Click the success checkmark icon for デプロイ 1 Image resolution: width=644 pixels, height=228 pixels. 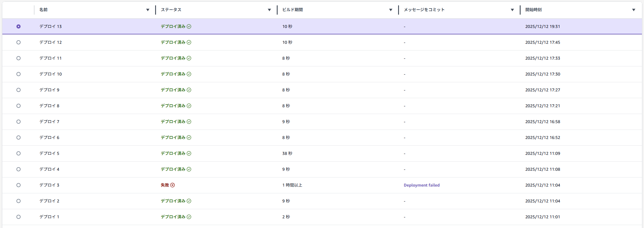click(189, 217)
